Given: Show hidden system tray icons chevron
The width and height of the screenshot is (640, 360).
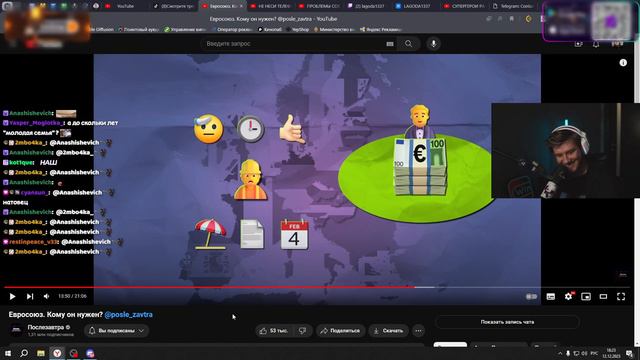Looking at the screenshot, I should point(560,353).
